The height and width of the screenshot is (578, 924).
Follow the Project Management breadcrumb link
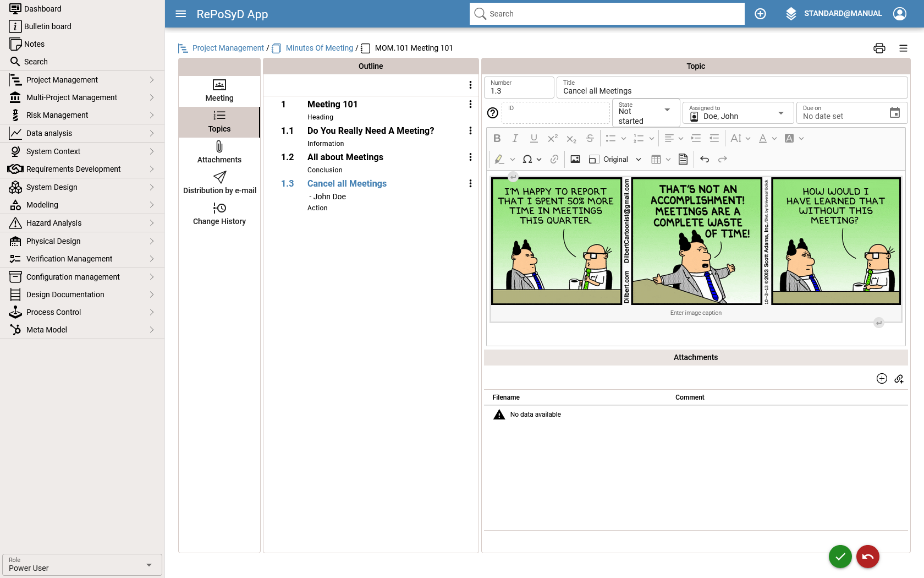pyautogui.click(x=228, y=48)
